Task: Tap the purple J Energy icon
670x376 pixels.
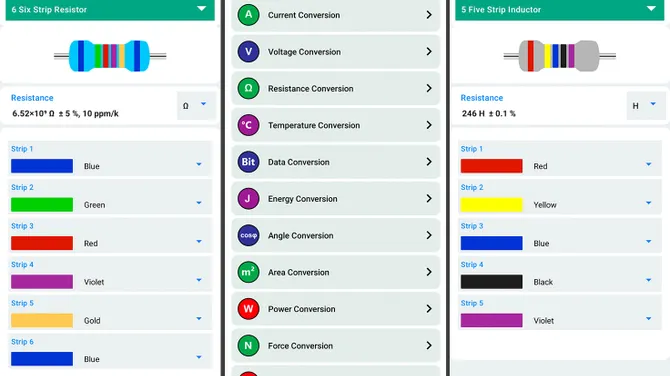Action: [x=248, y=199]
